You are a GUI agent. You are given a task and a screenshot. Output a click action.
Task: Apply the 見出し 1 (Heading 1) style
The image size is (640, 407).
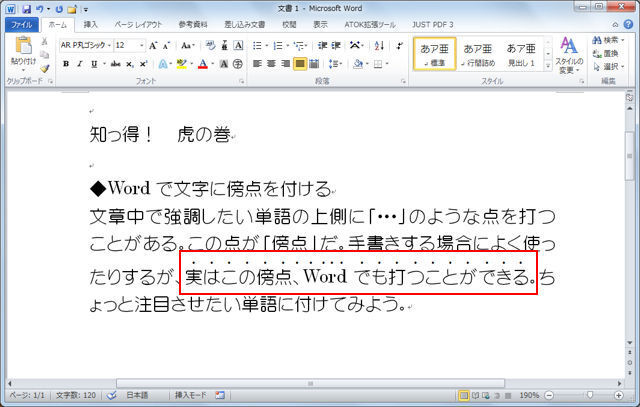521,54
